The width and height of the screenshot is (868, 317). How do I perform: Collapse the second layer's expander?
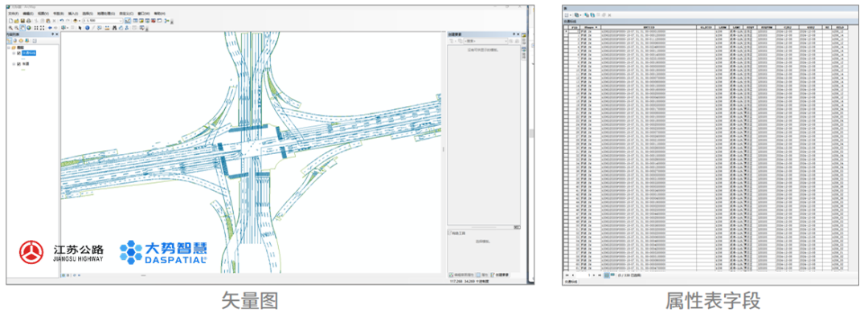(x=14, y=63)
